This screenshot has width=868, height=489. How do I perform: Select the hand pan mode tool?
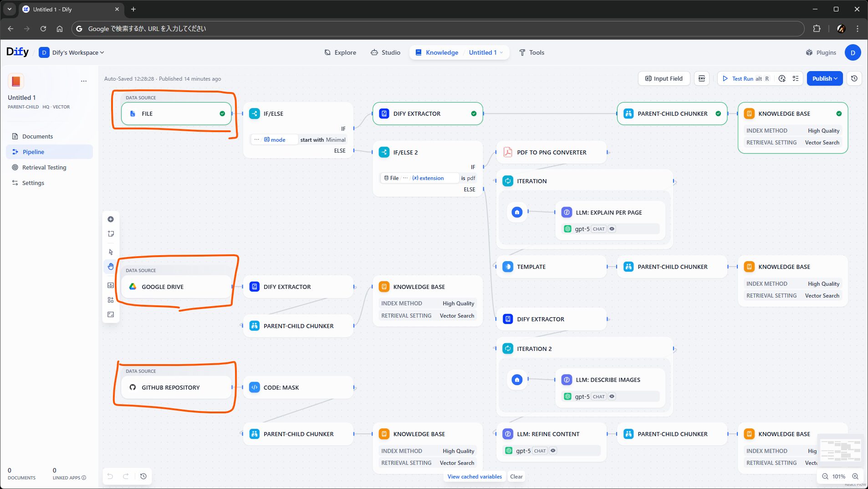pos(111,267)
